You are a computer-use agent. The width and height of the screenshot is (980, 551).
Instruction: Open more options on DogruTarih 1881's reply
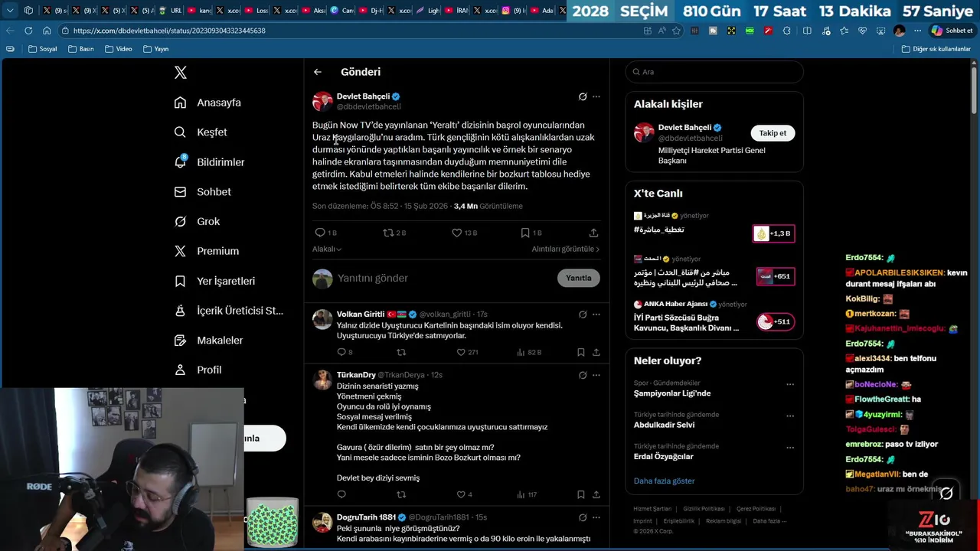pyautogui.click(x=596, y=517)
